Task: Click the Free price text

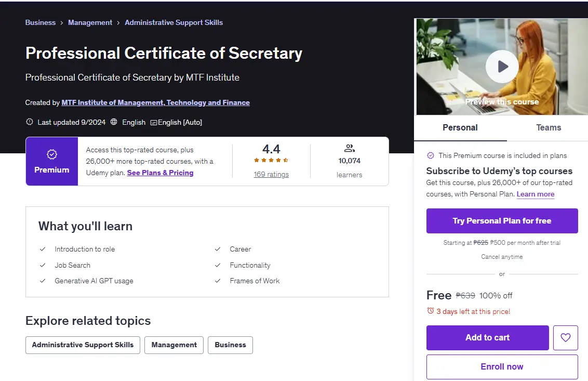Action: (x=439, y=295)
